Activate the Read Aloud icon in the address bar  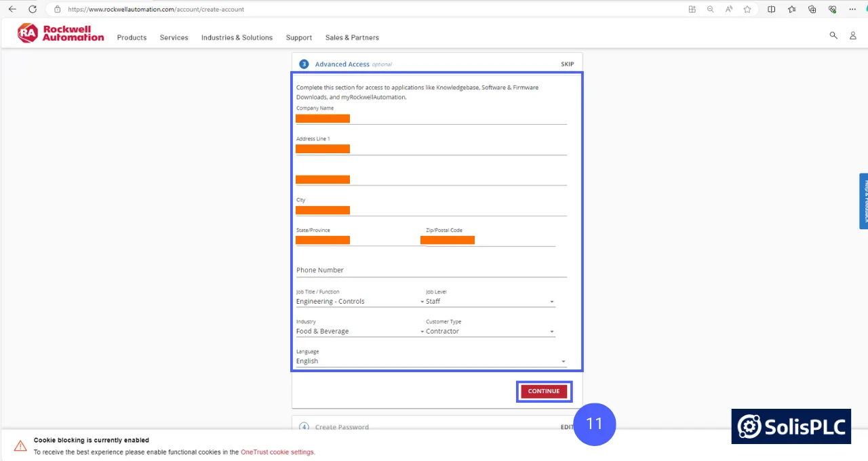[x=728, y=9]
